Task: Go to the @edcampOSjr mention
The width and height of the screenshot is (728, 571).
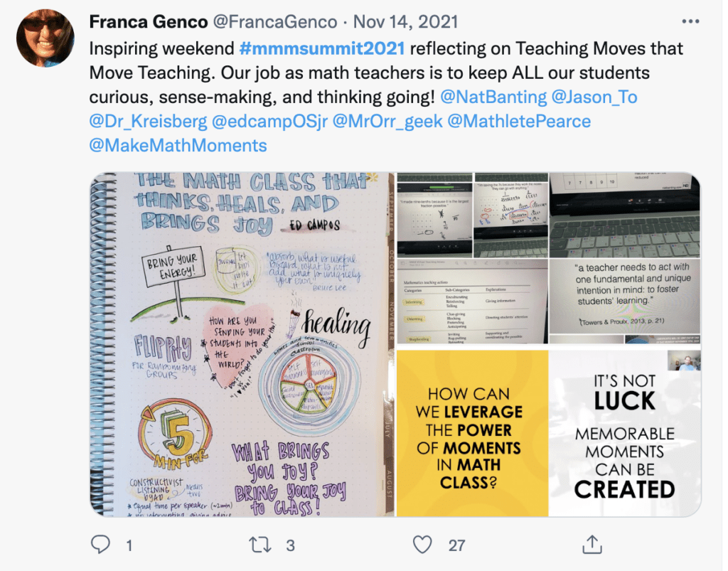Action: pos(269,121)
